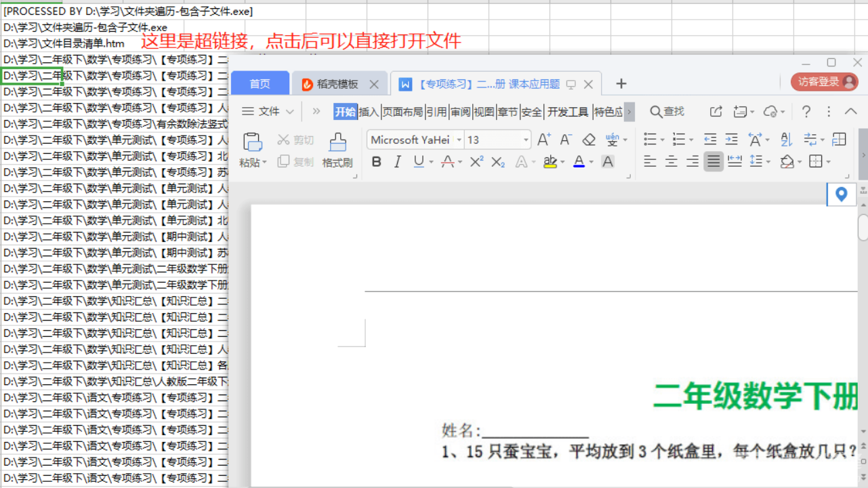This screenshot has width=868, height=488.
Task: Open the help question mark icon
Action: click(806, 112)
